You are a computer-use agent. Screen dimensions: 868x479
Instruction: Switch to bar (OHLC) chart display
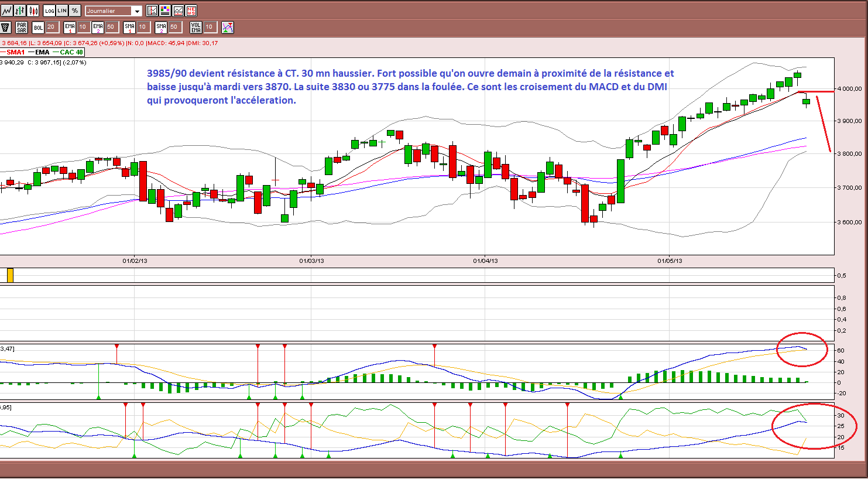pos(20,11)
